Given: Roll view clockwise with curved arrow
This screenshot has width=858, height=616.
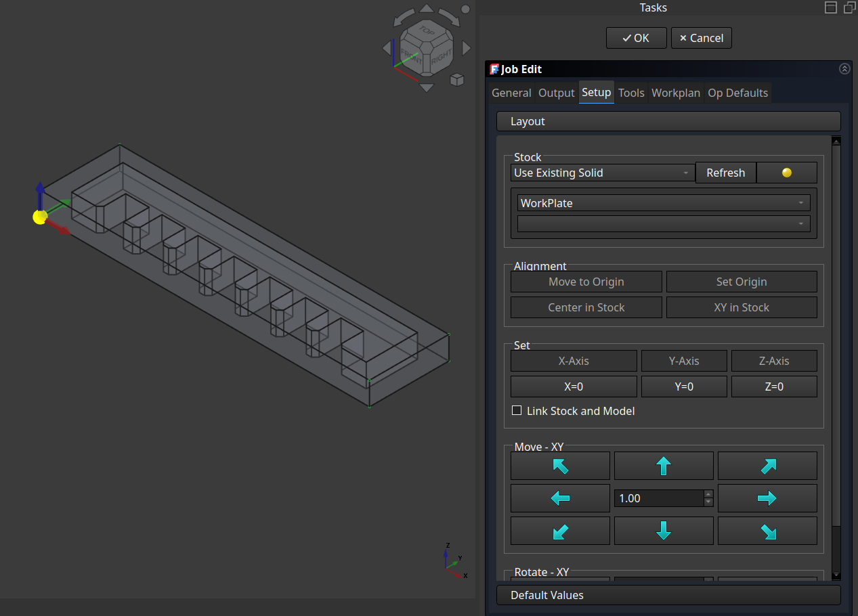Looking at the screenshot, I should click(x=450, y=18).
